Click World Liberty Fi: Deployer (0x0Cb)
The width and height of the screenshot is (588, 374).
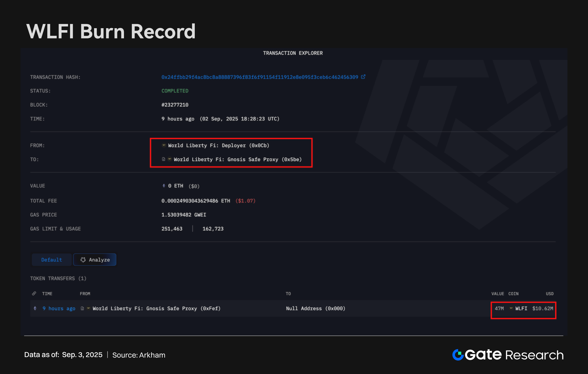219,145
